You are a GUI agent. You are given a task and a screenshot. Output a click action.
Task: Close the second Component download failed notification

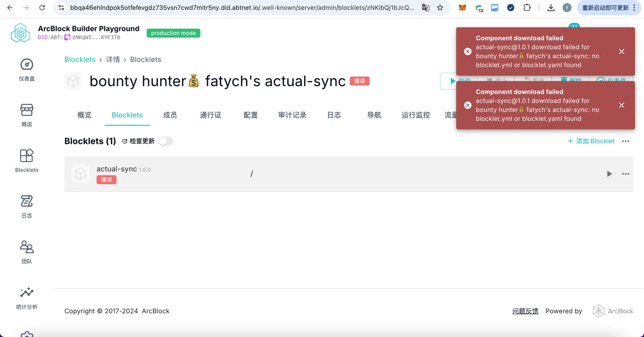[x=621, y=105]
